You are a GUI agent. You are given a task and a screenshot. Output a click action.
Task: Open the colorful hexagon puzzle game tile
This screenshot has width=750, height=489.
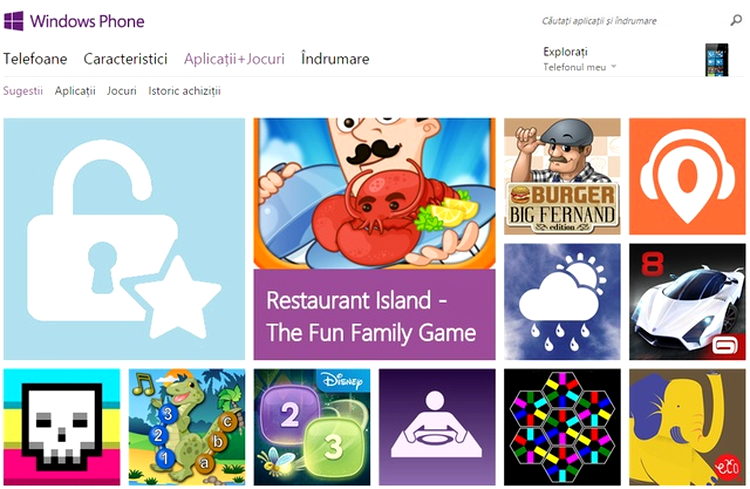click(x=562, y=427)
